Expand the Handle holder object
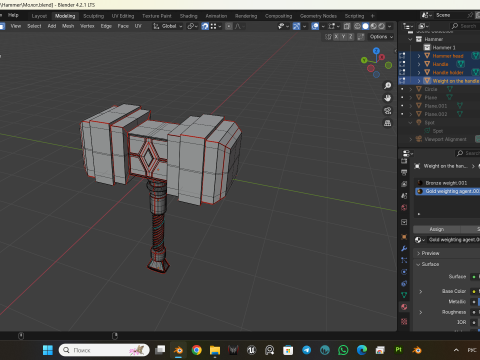The height and width of the screenshot is (360, 480). (419, 72)
